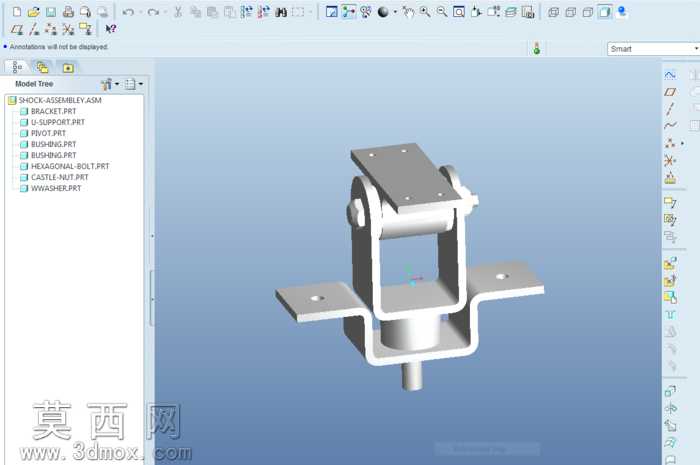Viewport: 700px width, 465px height.
Task: Open a file with the open folder icon
Action: pyautogui.click(x=33, y=12)
